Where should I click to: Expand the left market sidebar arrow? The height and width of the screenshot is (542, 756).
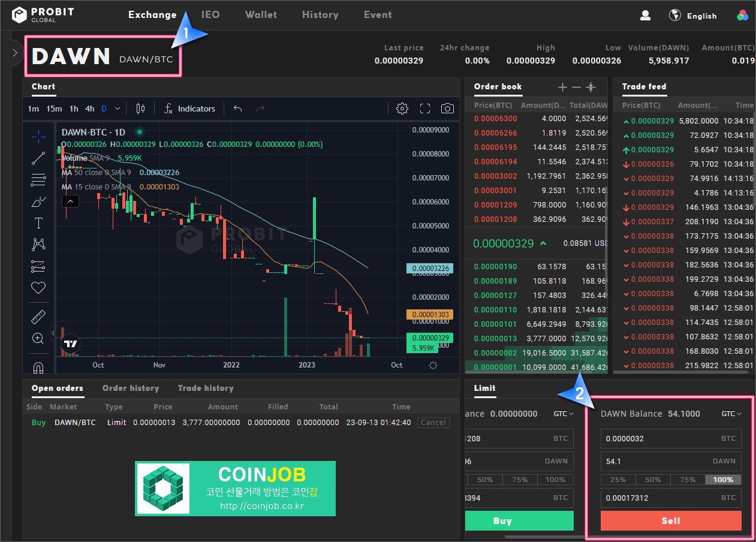pyautogui.click(x=15, y=53)
